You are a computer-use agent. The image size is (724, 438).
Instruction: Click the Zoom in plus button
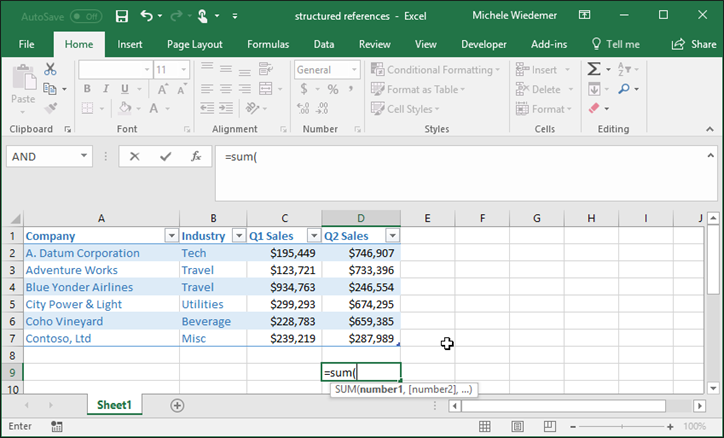click(x=670, y=426)
